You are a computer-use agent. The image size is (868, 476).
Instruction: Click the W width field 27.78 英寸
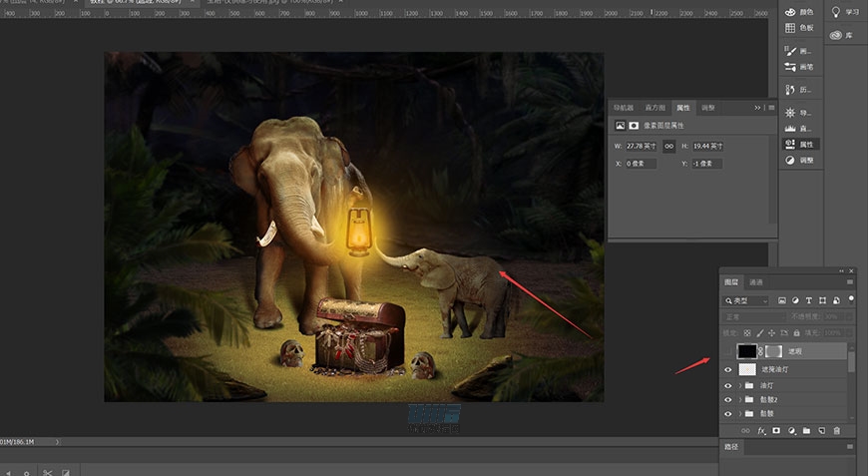pos(642,146)
